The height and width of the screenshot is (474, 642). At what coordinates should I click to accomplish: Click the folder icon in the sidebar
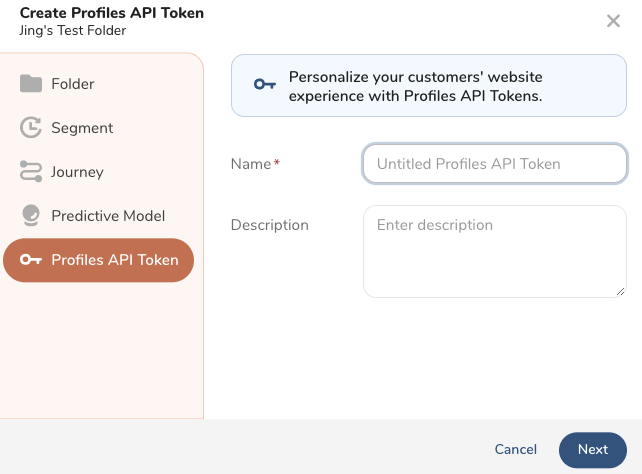click(31, 84)
